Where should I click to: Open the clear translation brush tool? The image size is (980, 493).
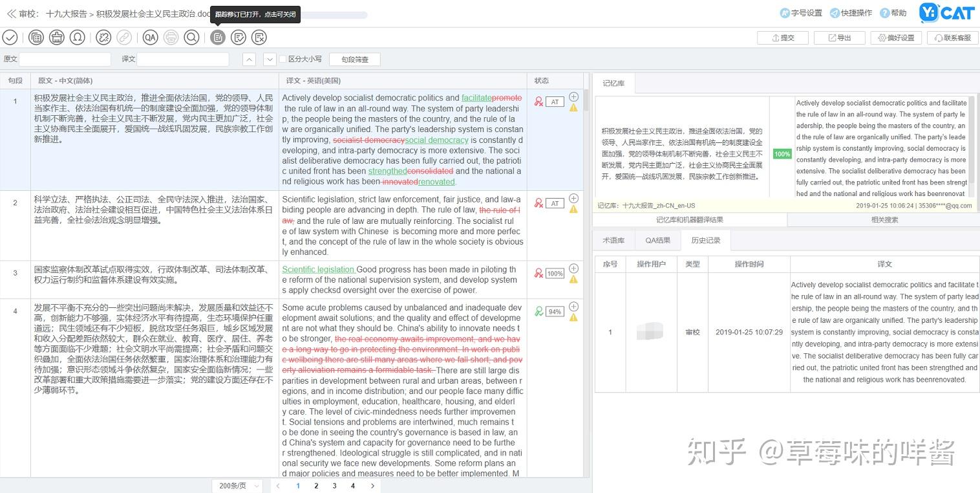56,37
